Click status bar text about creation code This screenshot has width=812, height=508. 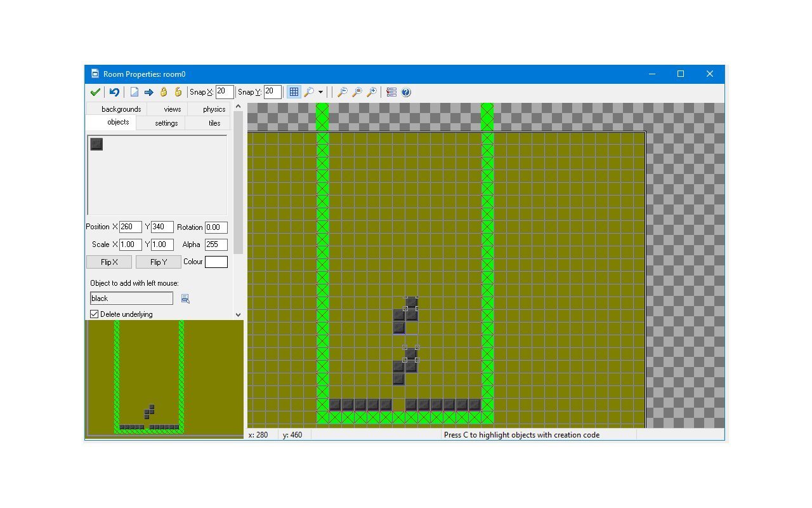(521, 435)
